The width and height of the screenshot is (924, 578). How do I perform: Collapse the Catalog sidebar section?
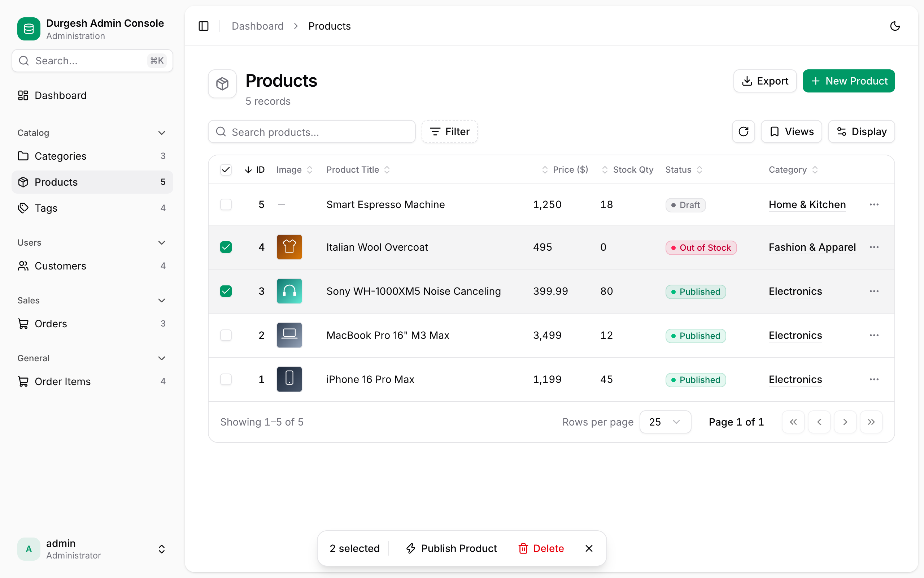[x=92, y=133]
